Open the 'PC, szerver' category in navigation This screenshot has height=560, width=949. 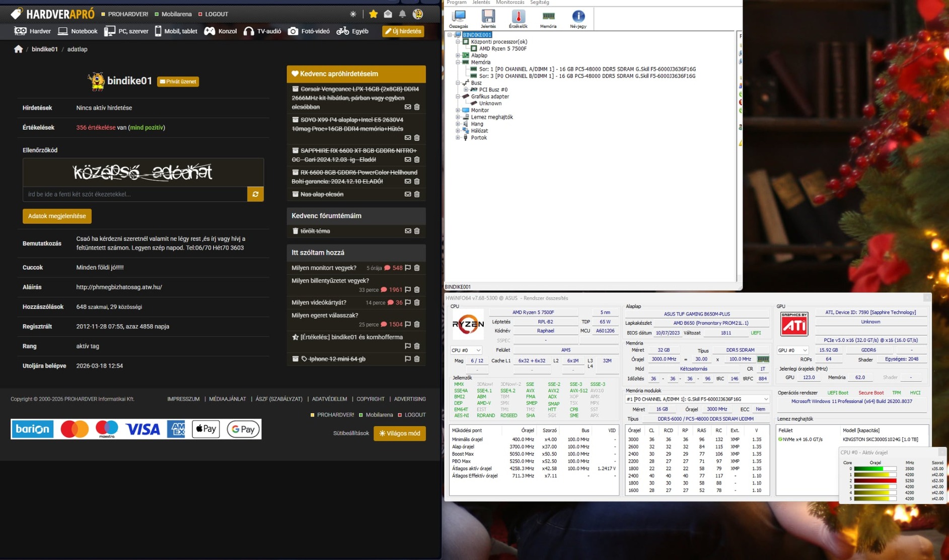coord(126,31)
